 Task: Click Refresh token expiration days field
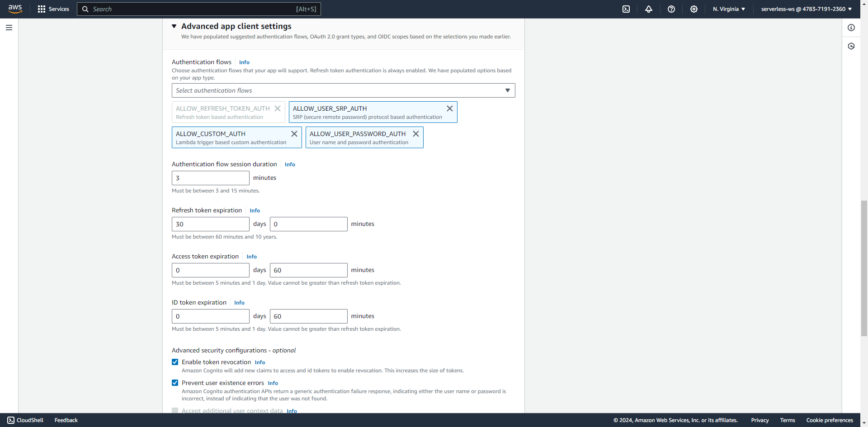(x=211, y=224)
